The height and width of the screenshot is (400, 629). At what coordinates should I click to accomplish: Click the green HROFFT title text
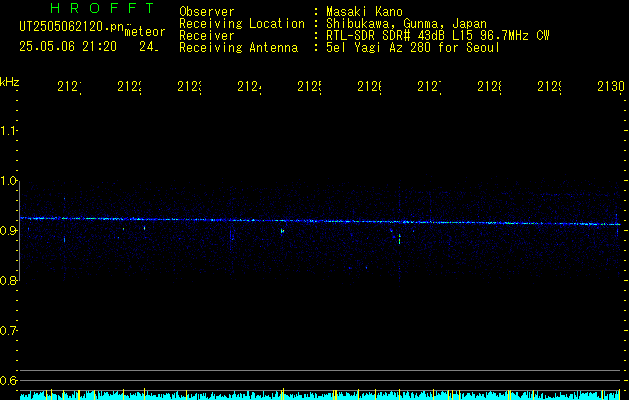click(x=102, y=8)
